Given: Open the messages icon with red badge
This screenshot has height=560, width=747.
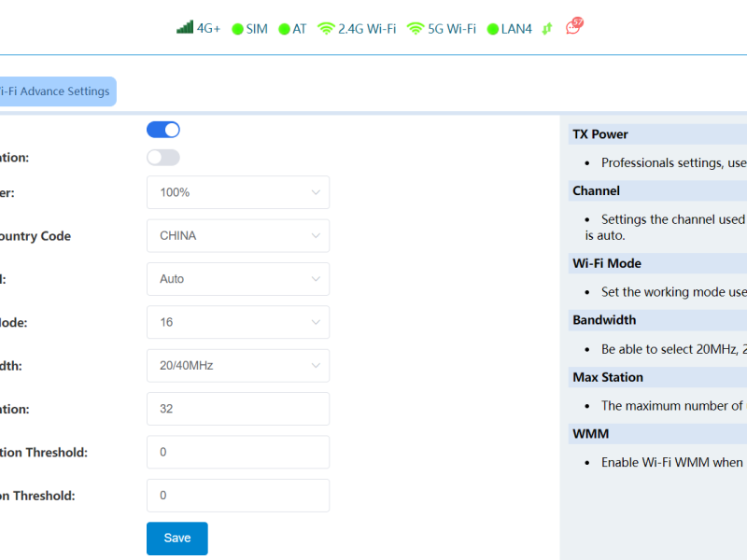Looking at the screenshot, I should [x=573, y=27].
